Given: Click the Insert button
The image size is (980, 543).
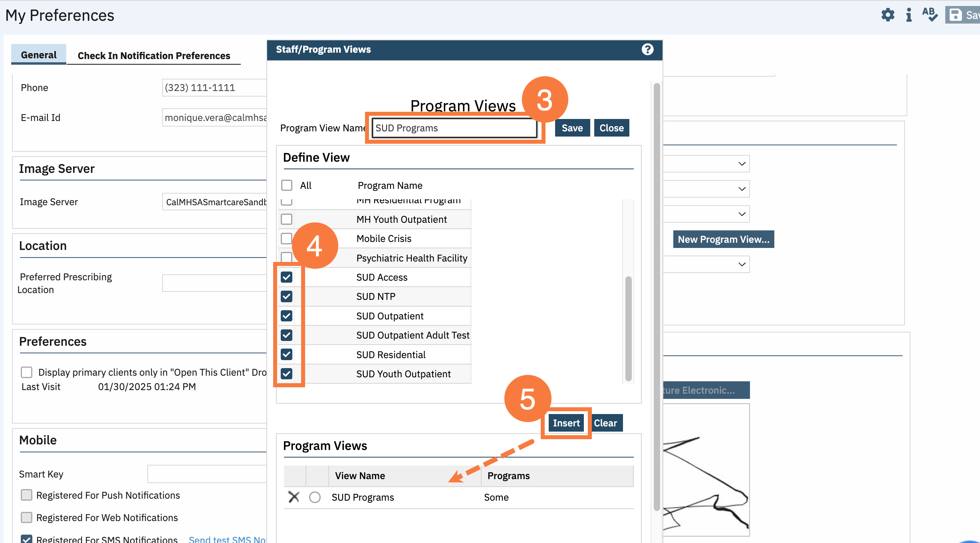Looking at the screenshot, I should (566, 423).
